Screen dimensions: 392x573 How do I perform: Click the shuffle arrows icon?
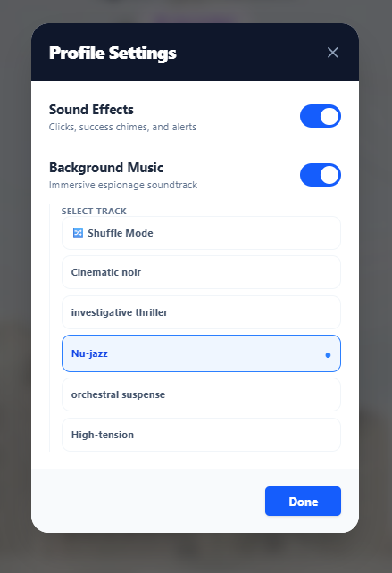pos(78,233)
